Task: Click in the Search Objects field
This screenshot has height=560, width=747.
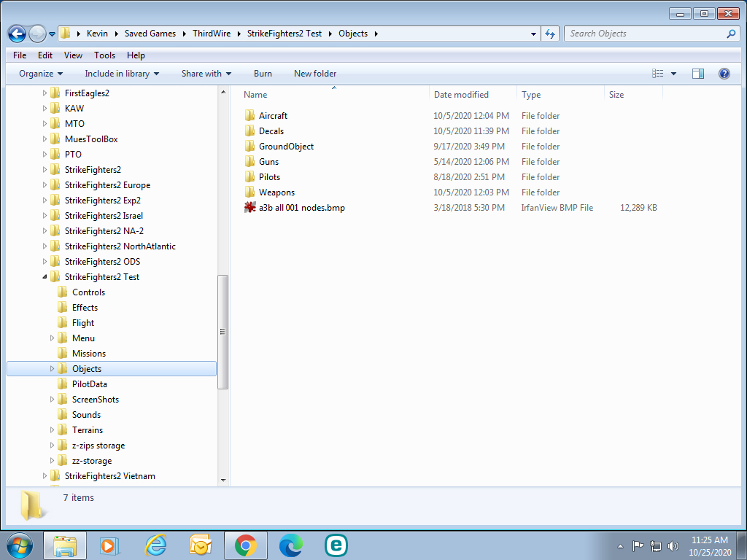Action: click(x=646, y=34)
